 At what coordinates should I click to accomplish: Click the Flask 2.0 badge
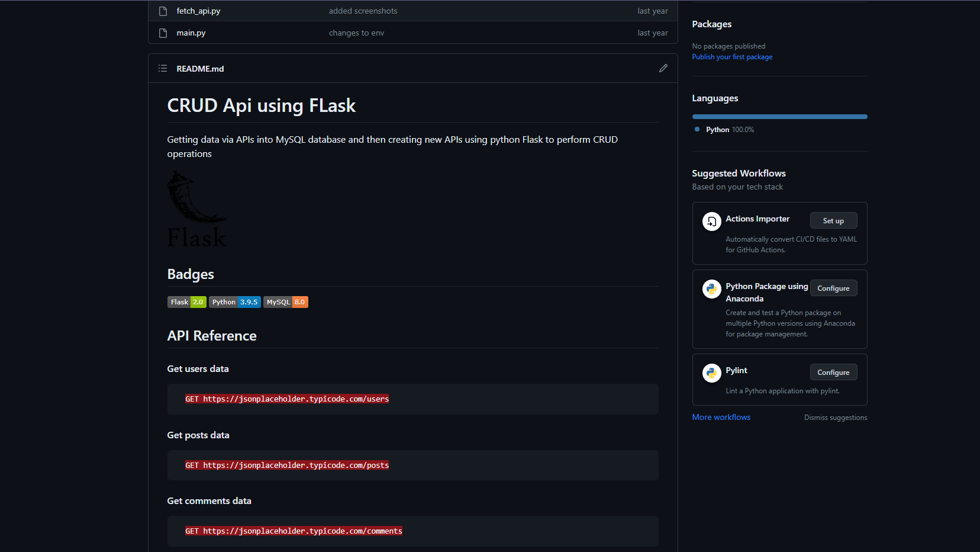click(187, 302)
